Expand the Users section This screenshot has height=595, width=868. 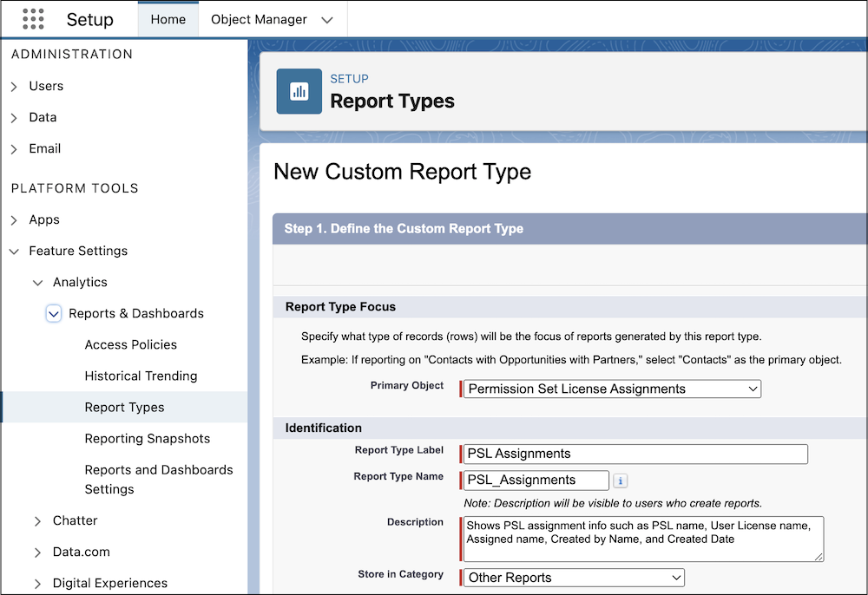pos(14,86)
